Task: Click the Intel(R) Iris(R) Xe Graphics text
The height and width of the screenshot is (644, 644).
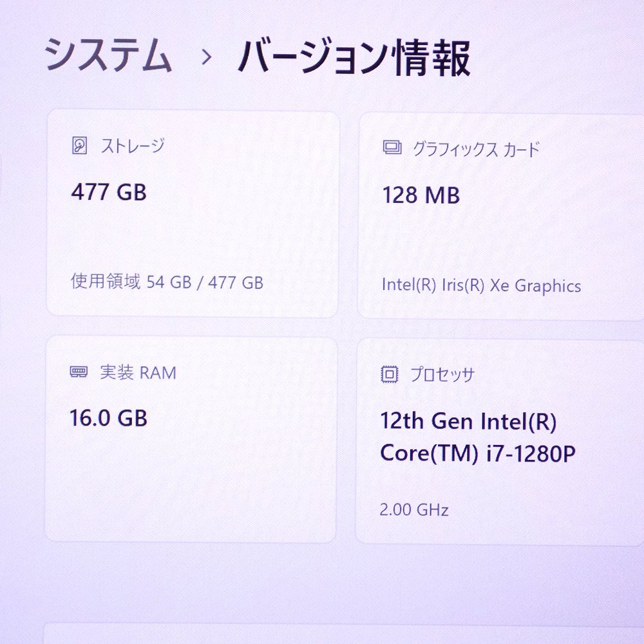Action: (x=481, y=285)
